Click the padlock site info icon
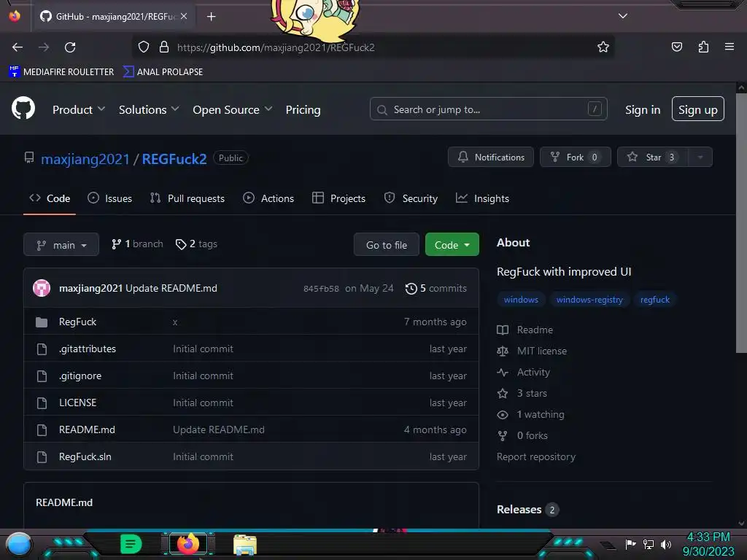 click(x=164, y=47)
